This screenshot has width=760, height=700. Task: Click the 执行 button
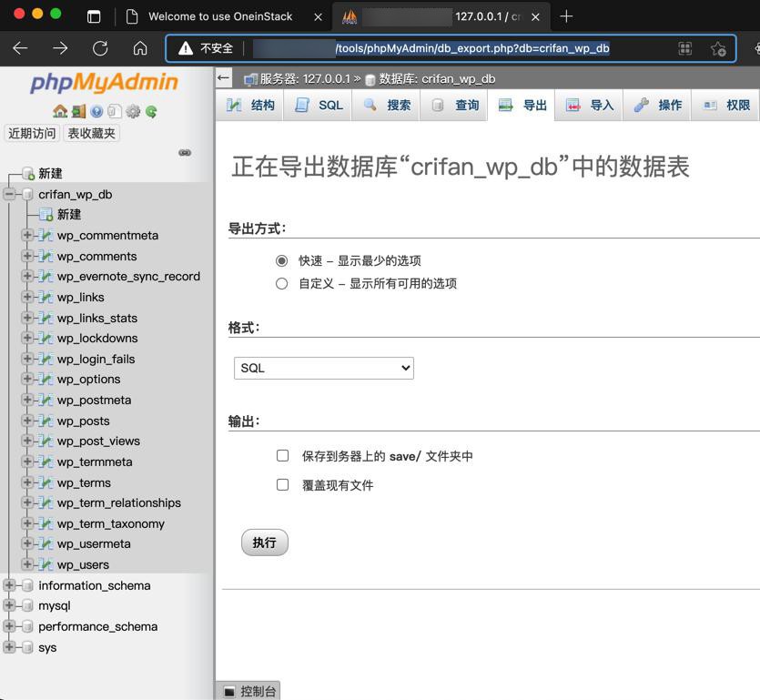(x=265, y=543)
